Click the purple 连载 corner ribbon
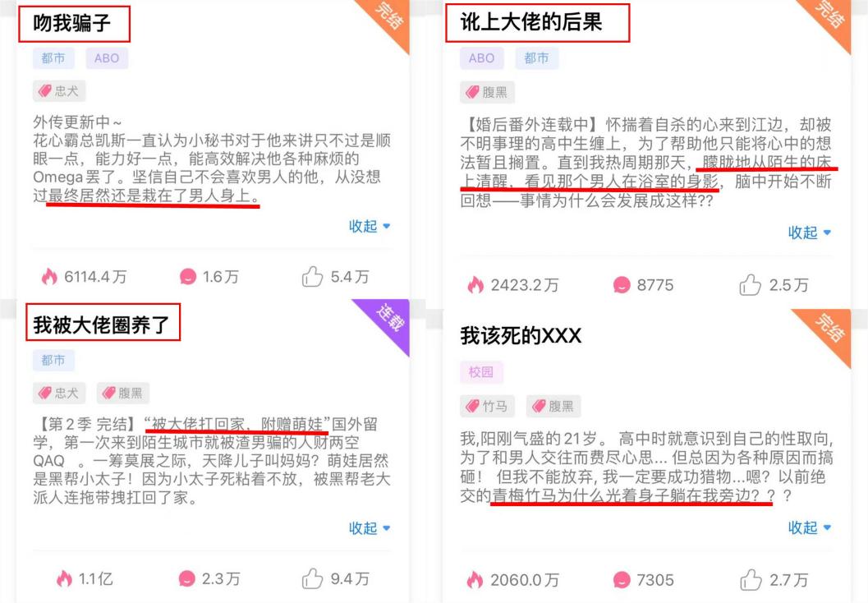 [x=388, y=320]
